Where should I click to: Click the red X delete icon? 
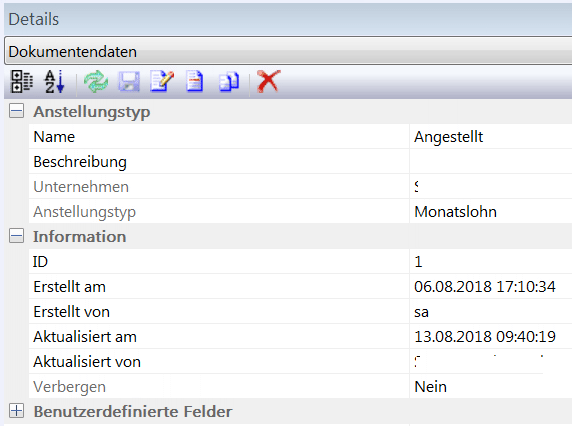(269, 81)
